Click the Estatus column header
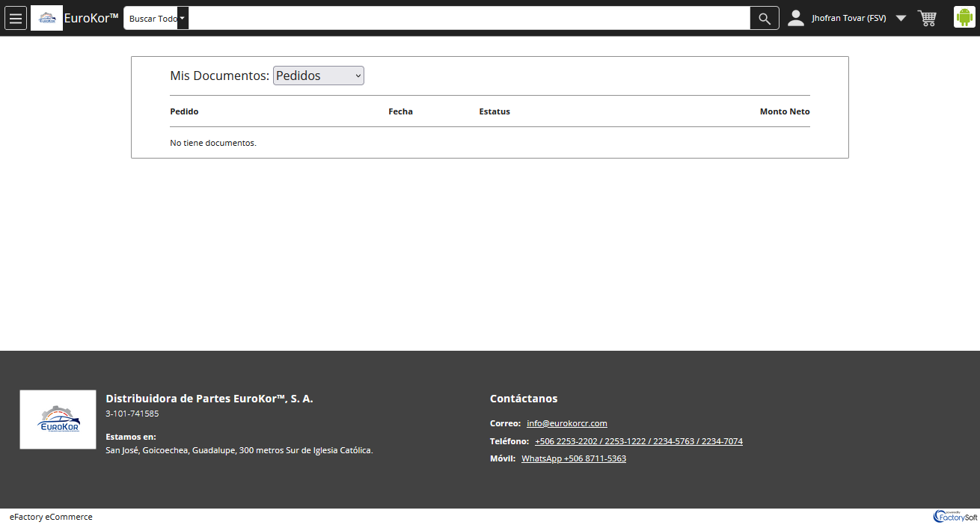Screen dimensions: 980x525 click(x=494, y=111)
